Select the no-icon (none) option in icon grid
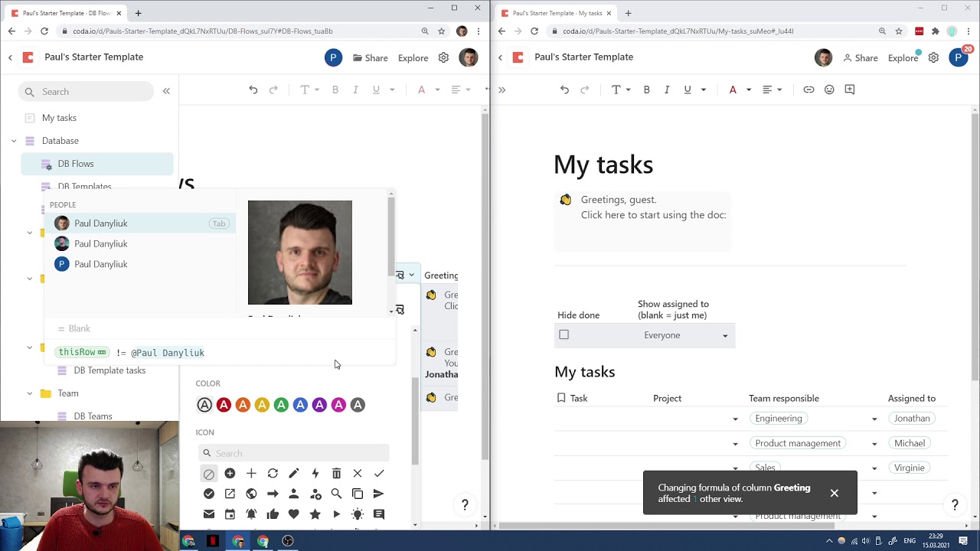This screenshot has width=980, height=551. coord(209,474)
